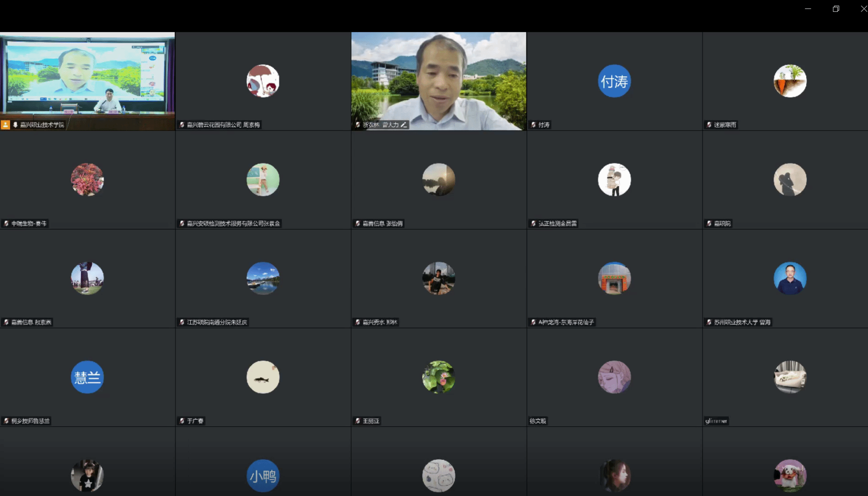Click the orange host icon on 嘉兴职业技术学院 tile

click(x=5, y=125)
